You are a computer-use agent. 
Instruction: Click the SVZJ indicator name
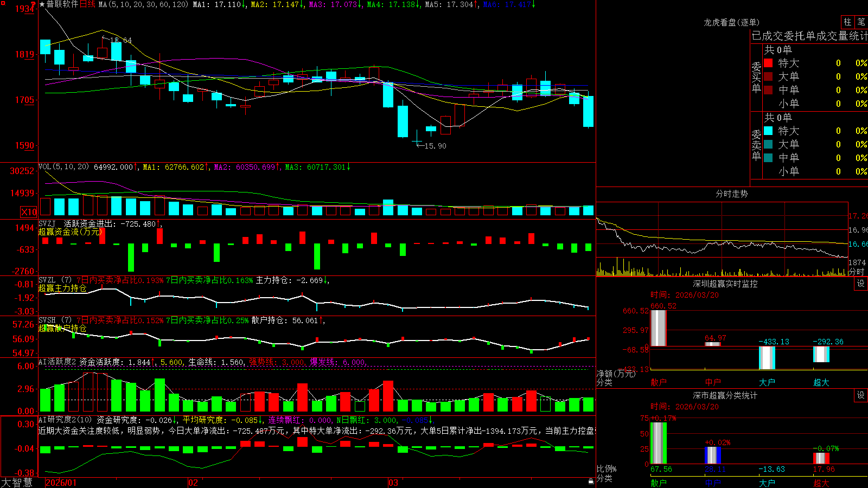click(x=47, y=223)
